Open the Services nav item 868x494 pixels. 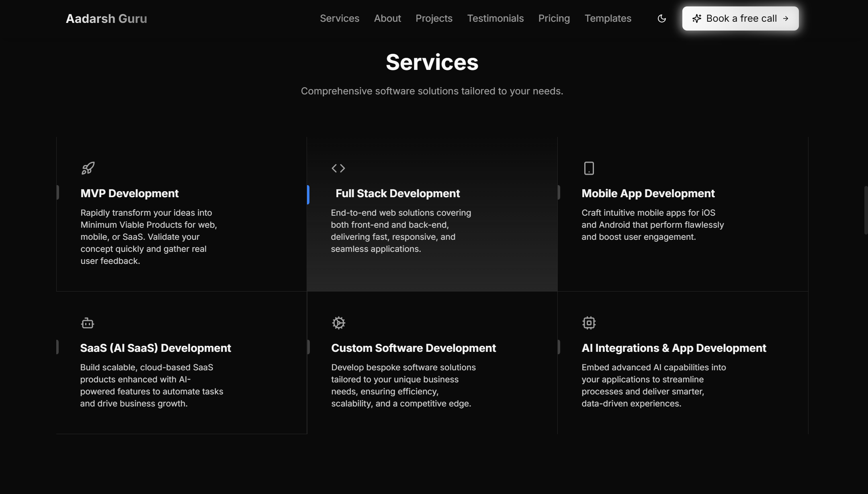point(339,18)
